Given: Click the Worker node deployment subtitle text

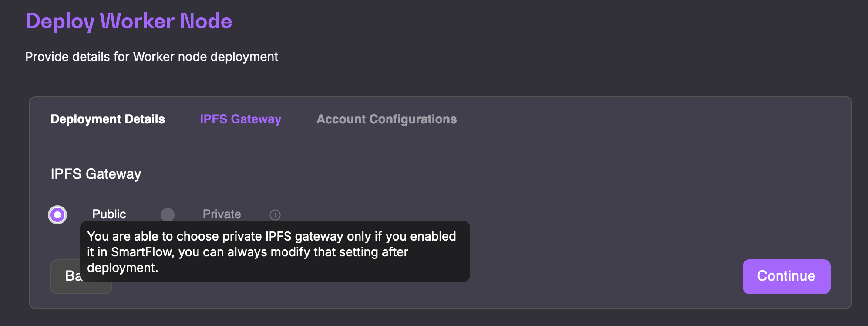Looking at the screenshot, I should tap(151, 57).
